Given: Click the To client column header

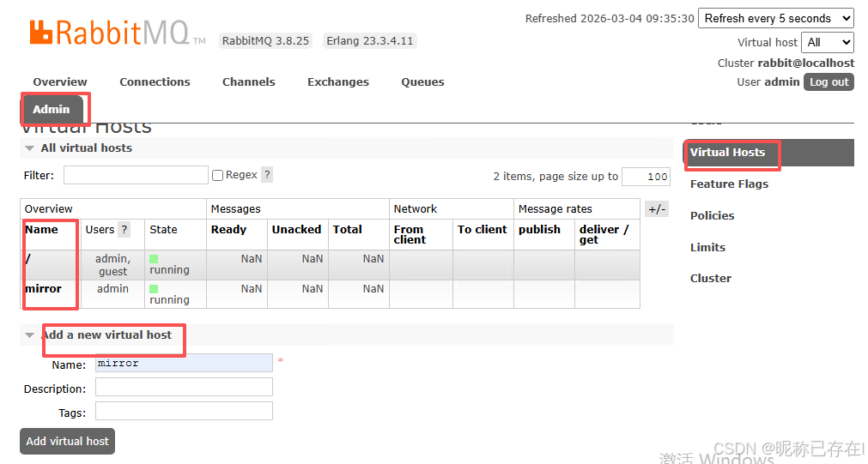Looking at the screenshot, I should coord(483,230).
